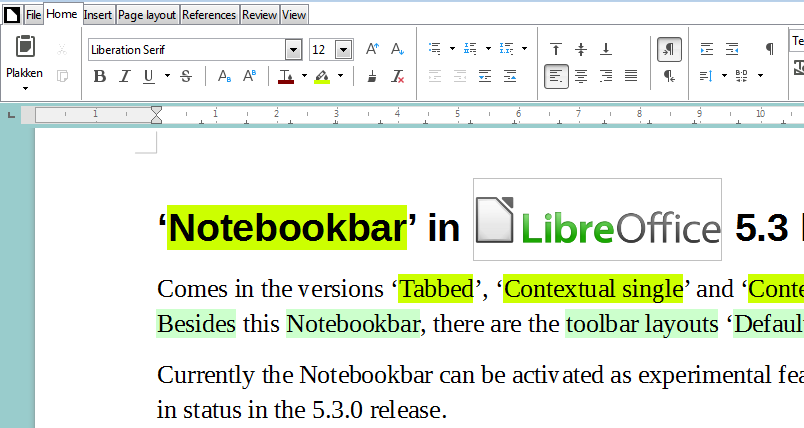Viewport: 804px width, 428px height.
Task: Open the font size dropdown
Action: (343, 50)
